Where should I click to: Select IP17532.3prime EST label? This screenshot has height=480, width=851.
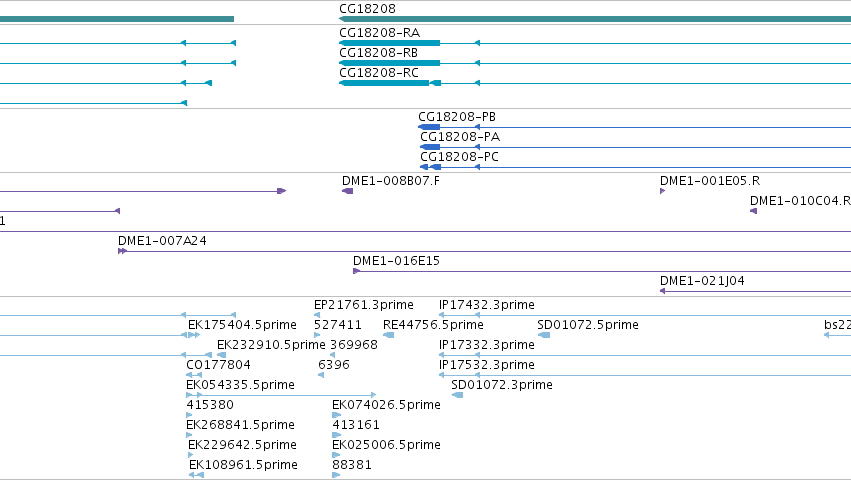pyautogui.click(x=487, y=365)
